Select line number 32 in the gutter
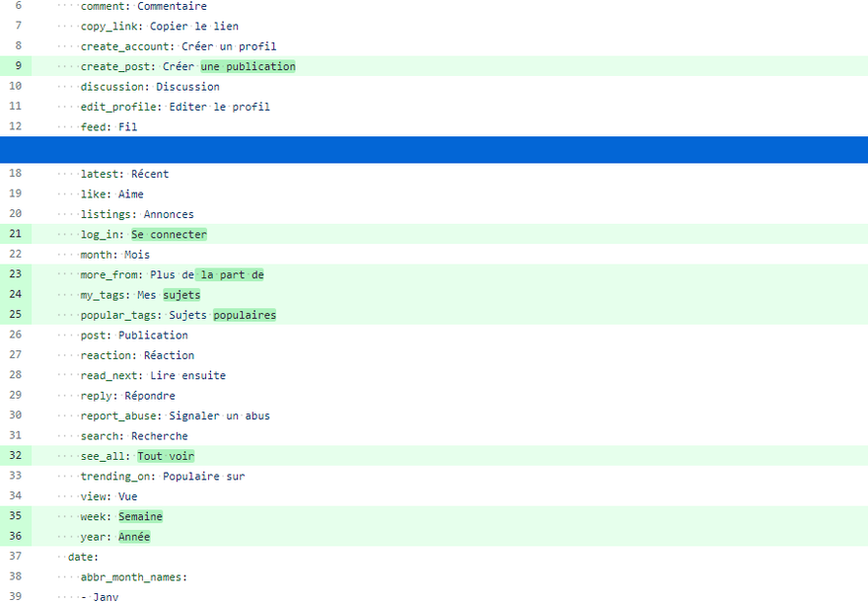The width and height of the screenshot is (868, 603). (16, 456)
